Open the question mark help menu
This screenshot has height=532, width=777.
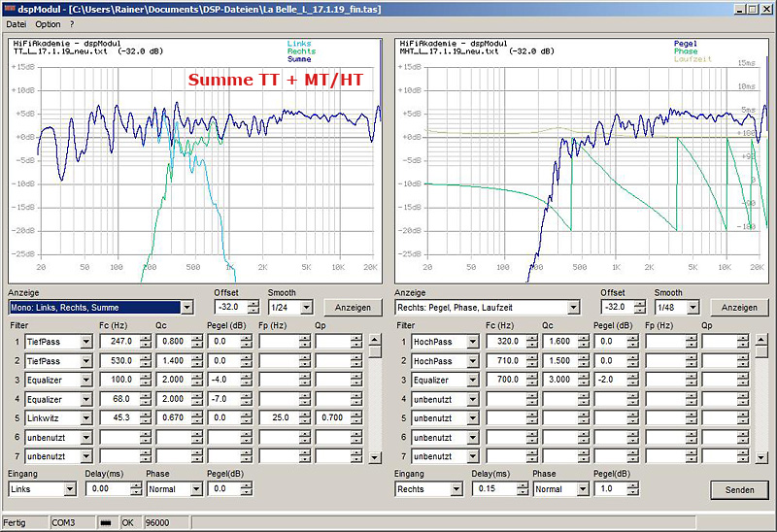coord(72,23)
